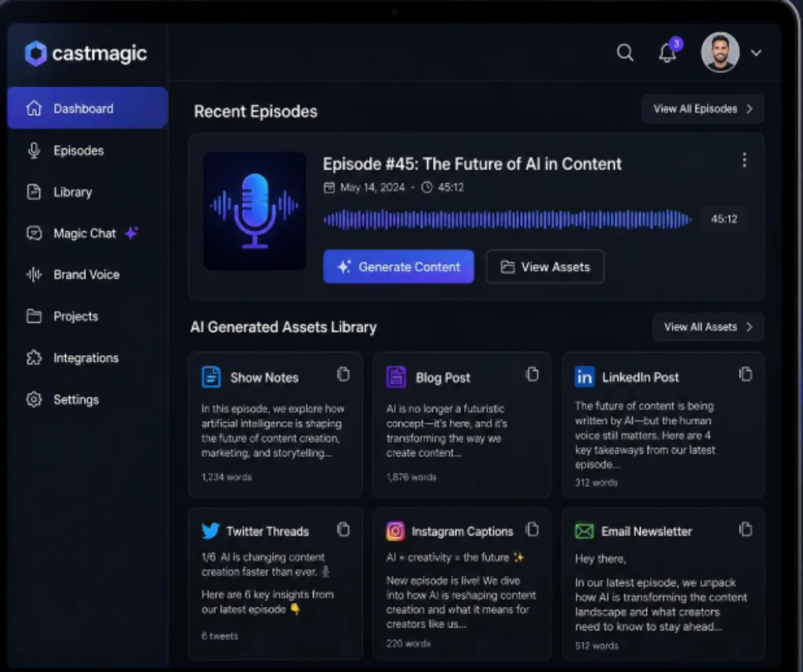Click the Integrations puzzle icon
Screen dimensions: 803x672
click(x=34, y=358)
